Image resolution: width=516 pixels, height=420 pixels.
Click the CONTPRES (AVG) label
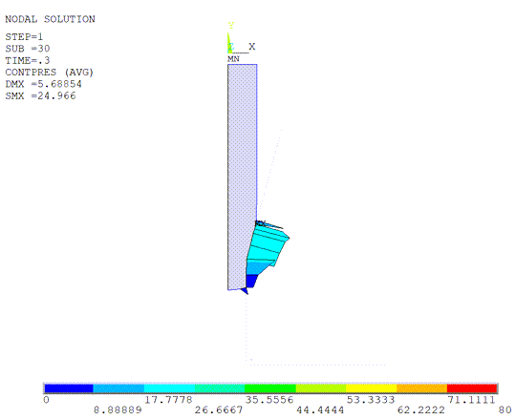click(x=50, y=73)
